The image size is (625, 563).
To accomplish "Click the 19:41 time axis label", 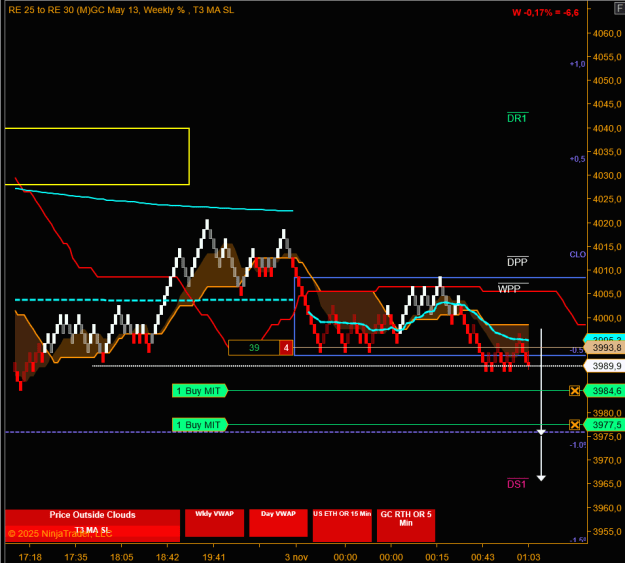I will click(214, 557).
